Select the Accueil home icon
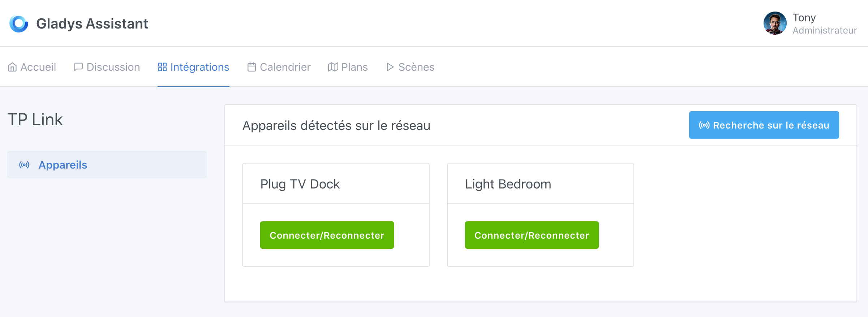The image size is (868, 317). tap(13, 66)
